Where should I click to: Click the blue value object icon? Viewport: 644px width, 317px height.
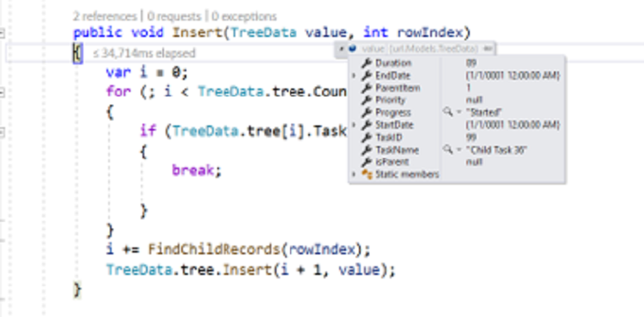(352, 49)
